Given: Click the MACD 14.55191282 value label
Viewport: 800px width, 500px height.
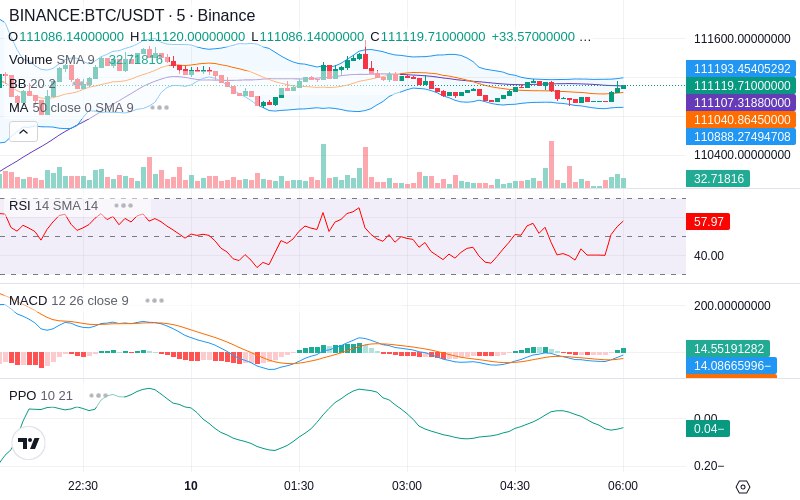Looking at the screenshot, I should click(728, 348).
